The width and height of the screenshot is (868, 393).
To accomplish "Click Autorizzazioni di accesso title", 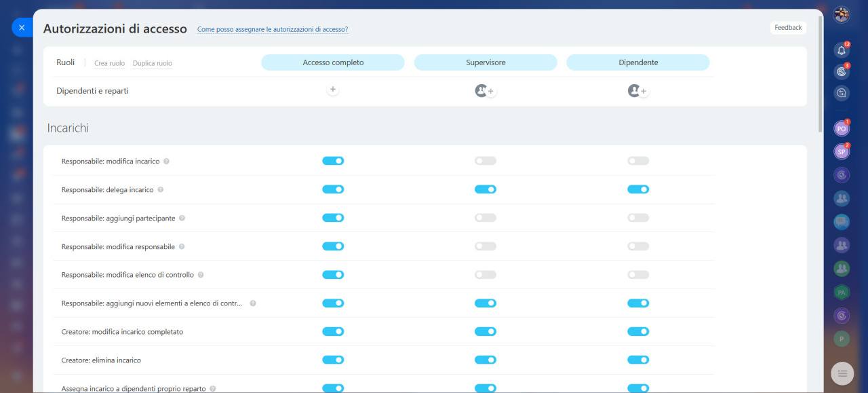I will point(115,29).
